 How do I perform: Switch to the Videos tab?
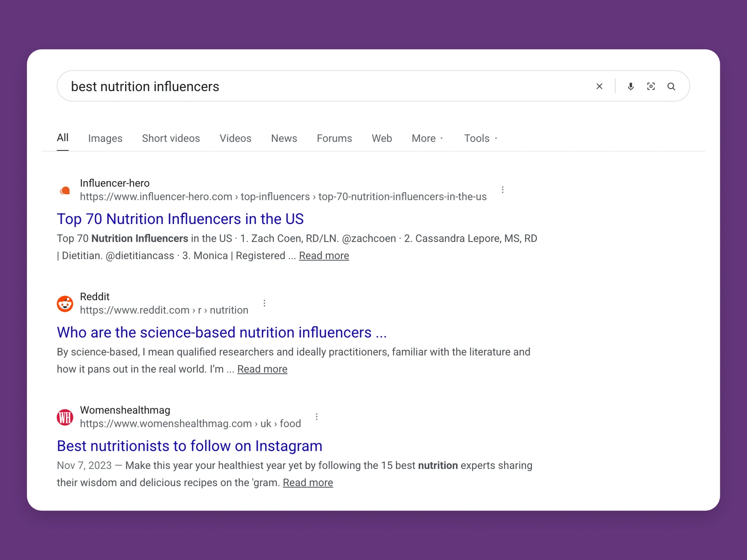(x=235, y=138)
